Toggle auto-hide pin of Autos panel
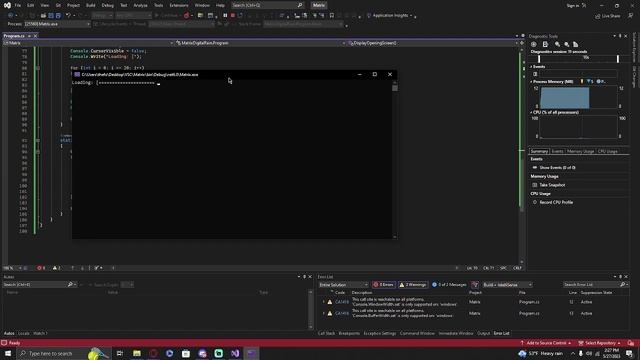The image size is (640, 360). [x=304, y=277]
